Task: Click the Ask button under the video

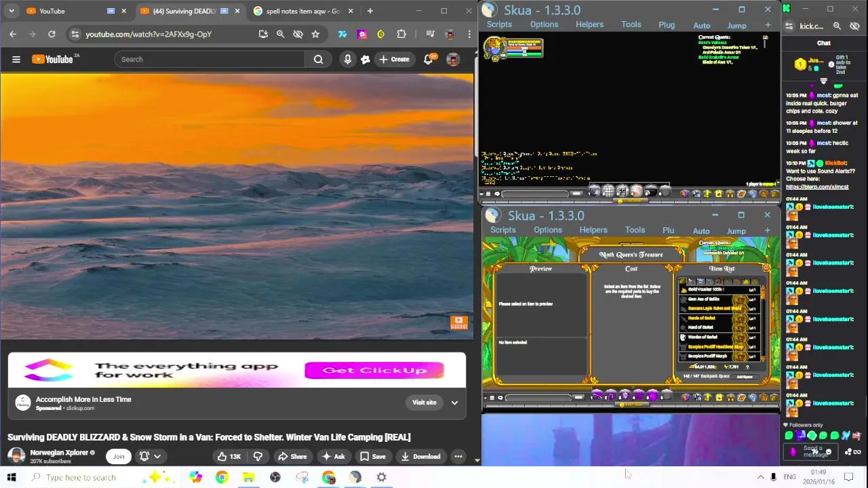Action: [x=333, y=457]
